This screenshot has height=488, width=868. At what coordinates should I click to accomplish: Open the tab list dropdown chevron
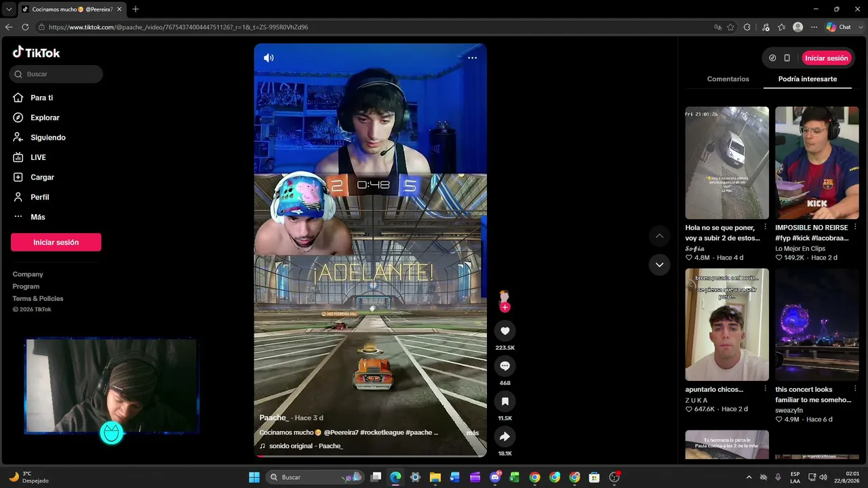pos(9,9)
